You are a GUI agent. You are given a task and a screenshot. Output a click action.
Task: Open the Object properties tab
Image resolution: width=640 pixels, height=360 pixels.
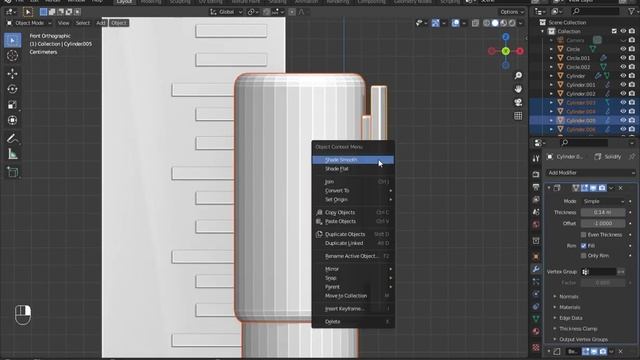click(536, 256)
